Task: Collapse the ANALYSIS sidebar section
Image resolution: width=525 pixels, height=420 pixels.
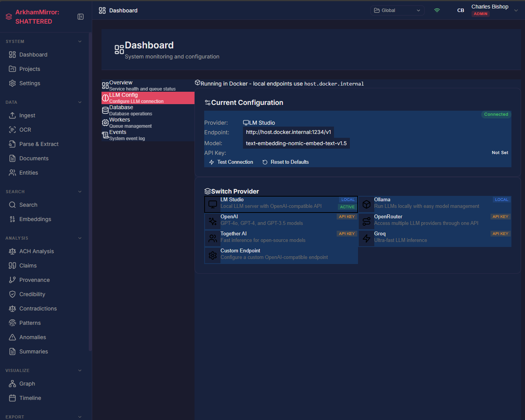Action: coord(80,238)
